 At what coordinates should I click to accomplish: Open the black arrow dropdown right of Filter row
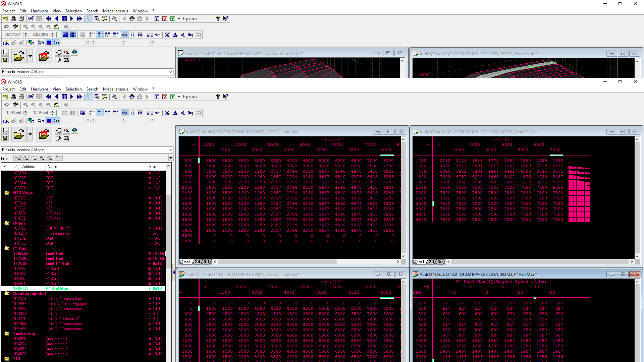pyautogui.click(x=171, y=158)
